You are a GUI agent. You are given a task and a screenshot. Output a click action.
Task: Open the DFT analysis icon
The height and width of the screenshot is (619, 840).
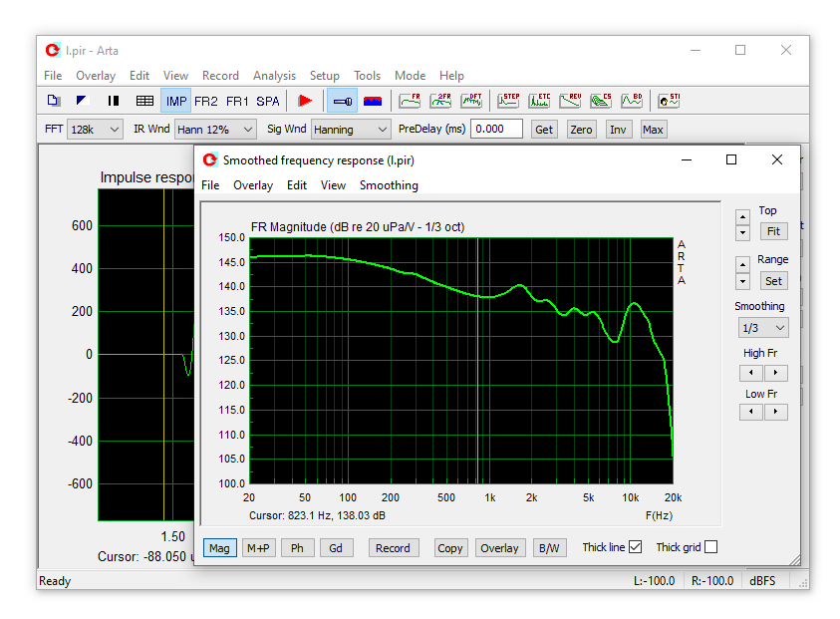click(472, 101)
